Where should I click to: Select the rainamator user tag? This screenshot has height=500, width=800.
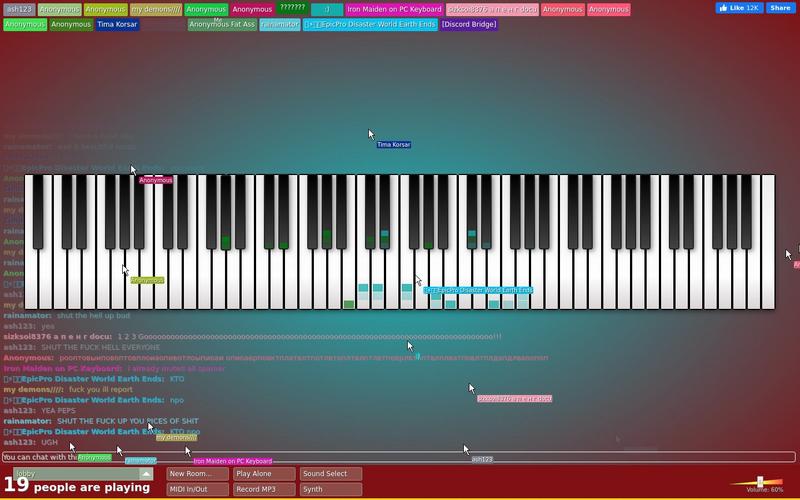tap(280, 24)
